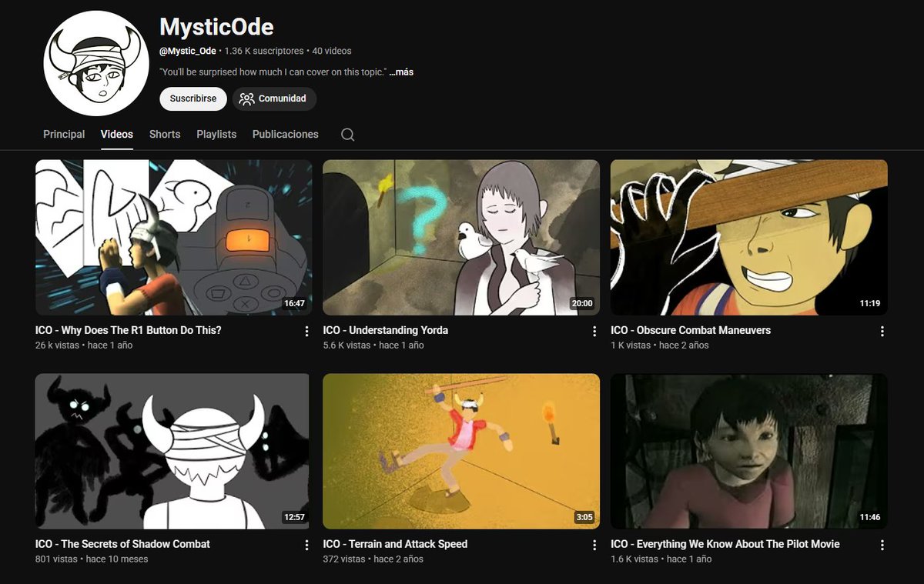The width and height of the screenshot is (924, 584).
Task: Open the Obscure Combat Maneuvers thumbnail
Action: point(749,238)
